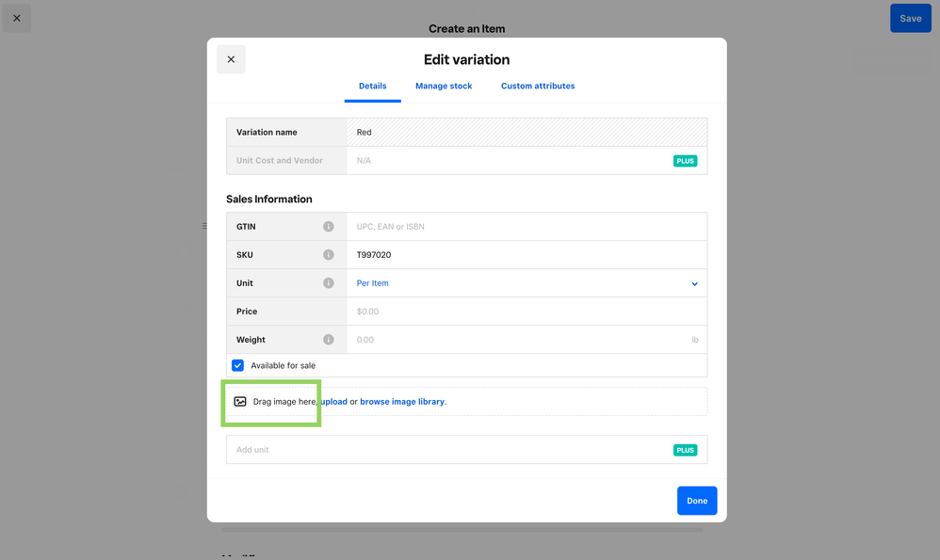Click the PLUS badge beside Unit Cost

pos(685,161)
